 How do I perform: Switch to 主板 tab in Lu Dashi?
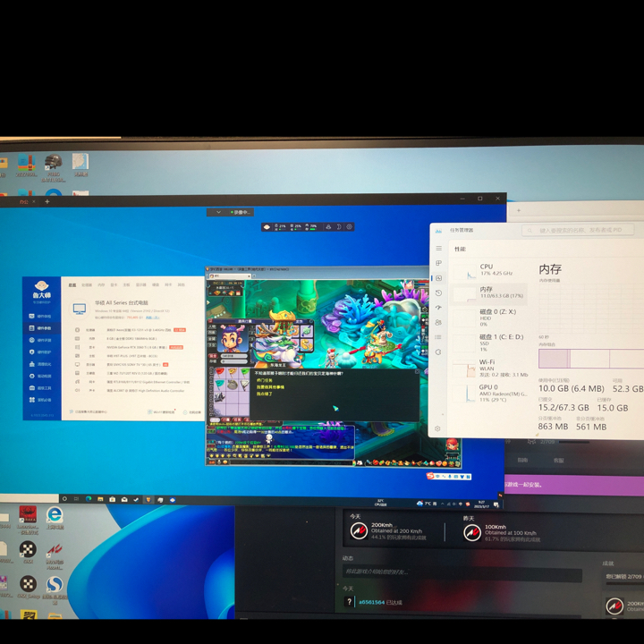pos(126,284)
